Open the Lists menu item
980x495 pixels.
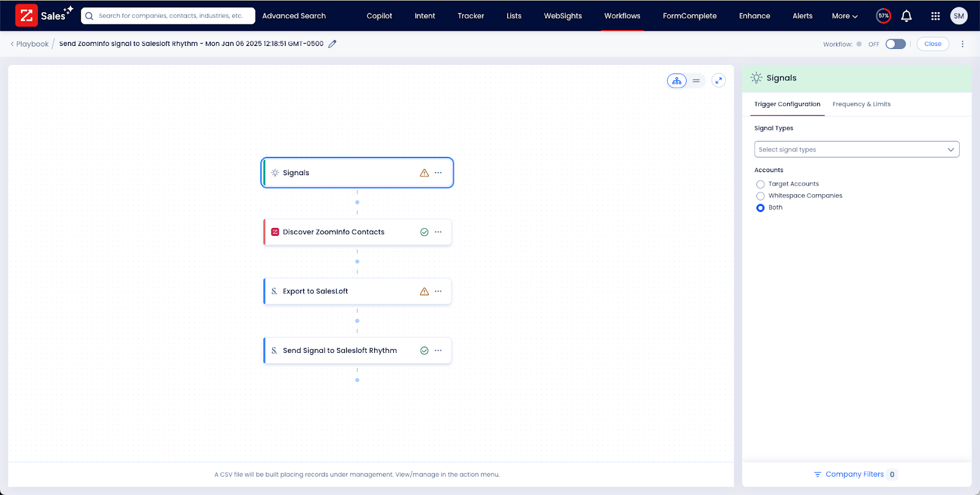point(514,16)
